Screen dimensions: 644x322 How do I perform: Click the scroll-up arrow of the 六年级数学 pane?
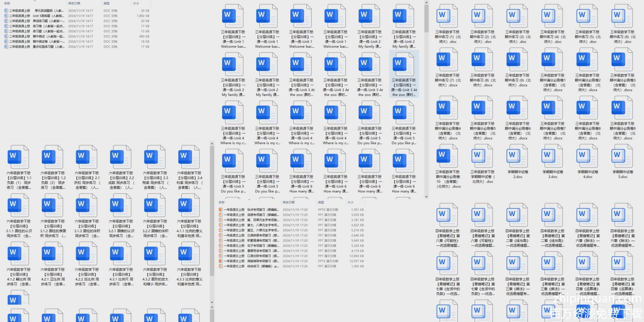(x=212, y=144)
